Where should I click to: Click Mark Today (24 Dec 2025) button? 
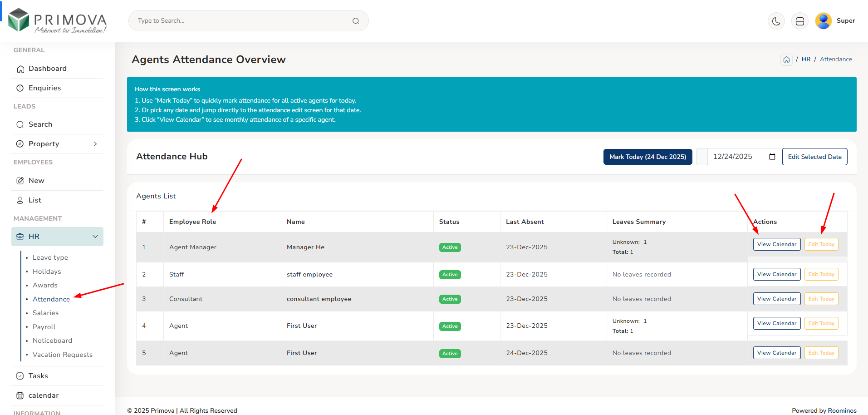pos(647,157)
